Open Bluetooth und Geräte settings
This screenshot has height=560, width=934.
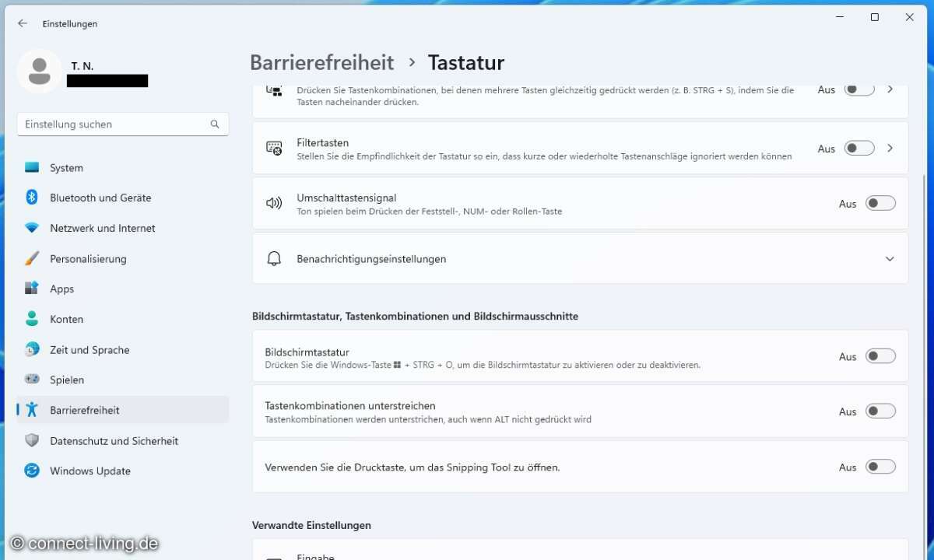pyautogui.click(x=123, y=198)
